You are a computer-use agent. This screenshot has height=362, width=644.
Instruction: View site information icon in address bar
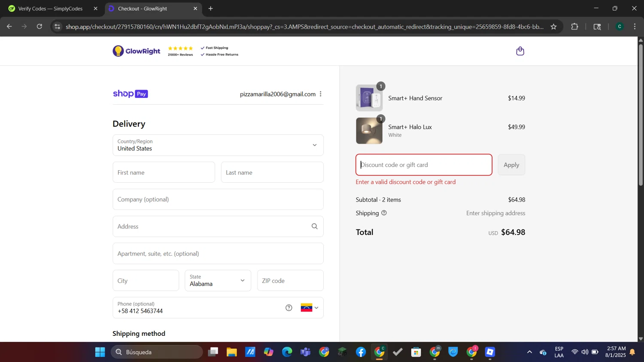[57, 27]
